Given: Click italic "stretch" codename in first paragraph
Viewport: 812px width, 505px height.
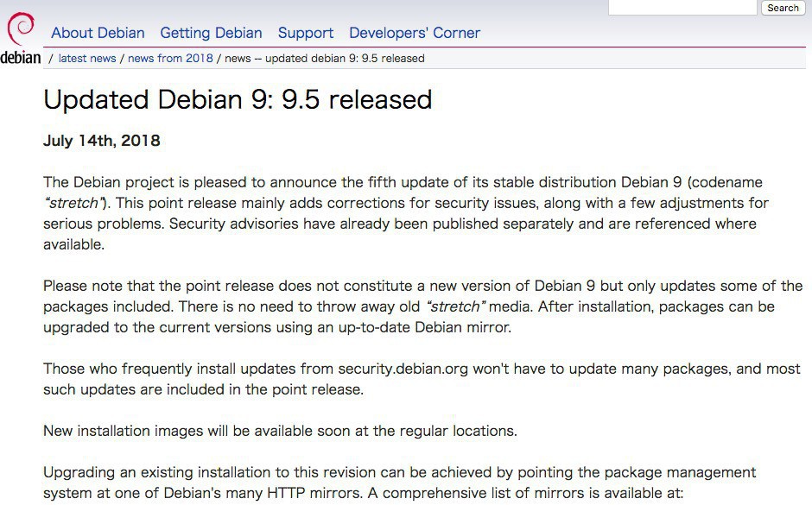Looking at the screenshot, I should tap(73, 204).
